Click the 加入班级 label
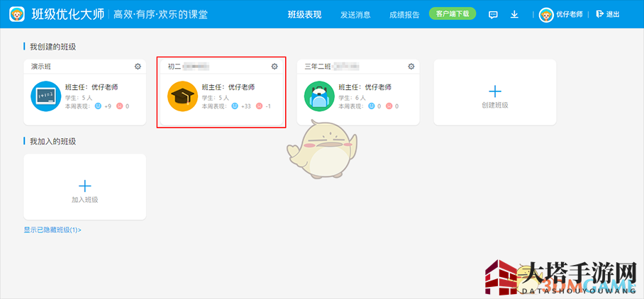The height and width of the screenshot is (299, 644). tap(85, 200)
